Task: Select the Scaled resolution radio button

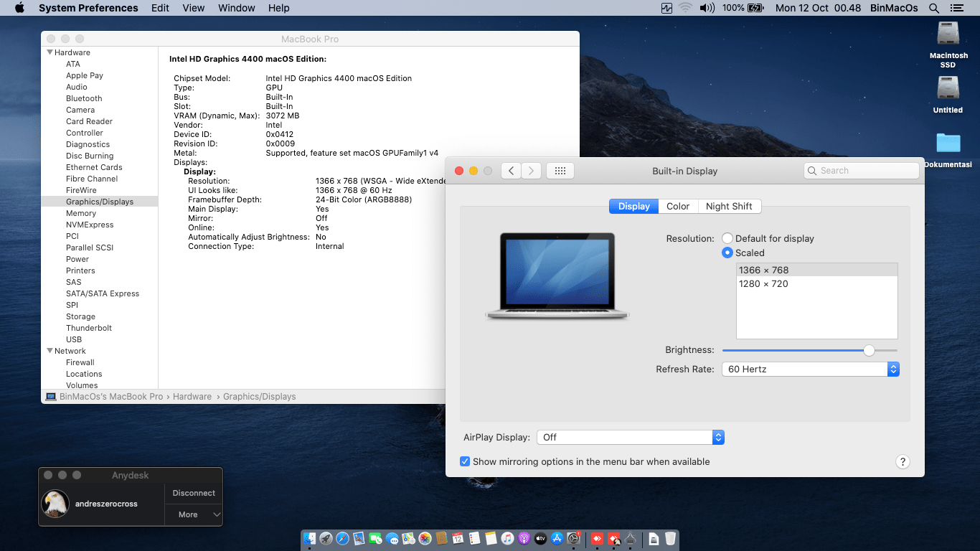Action: pos(727,253)
